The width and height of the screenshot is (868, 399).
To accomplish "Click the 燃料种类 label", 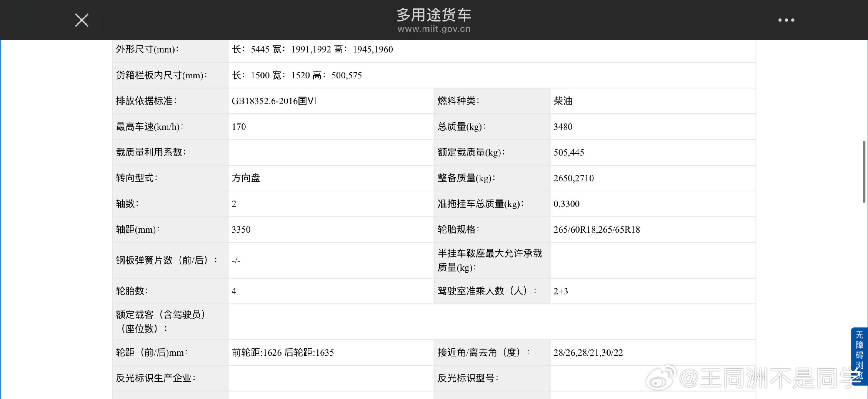I will 458,100.
